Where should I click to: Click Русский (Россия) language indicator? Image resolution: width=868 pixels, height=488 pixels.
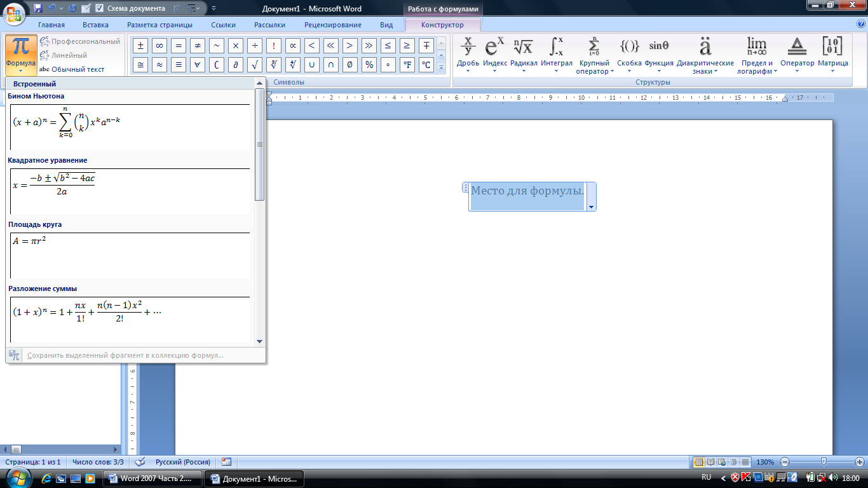pos(183,462)
